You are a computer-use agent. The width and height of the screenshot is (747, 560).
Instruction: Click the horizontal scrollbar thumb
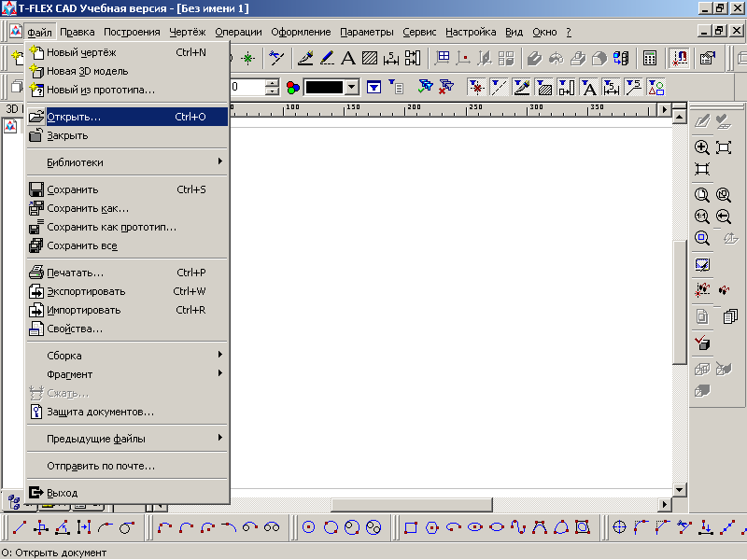[412, 504]
